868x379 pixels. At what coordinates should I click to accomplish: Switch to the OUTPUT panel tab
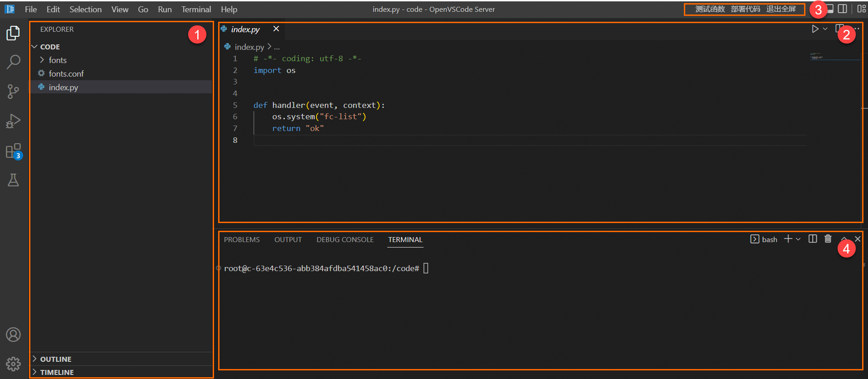click(288, 239)
